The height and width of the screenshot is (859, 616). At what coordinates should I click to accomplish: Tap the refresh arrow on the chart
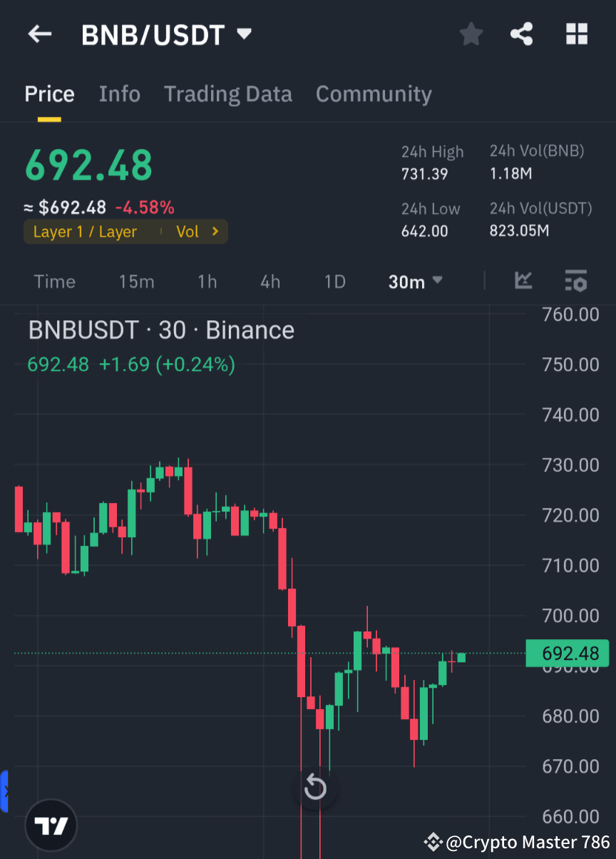tap(315, 788)
